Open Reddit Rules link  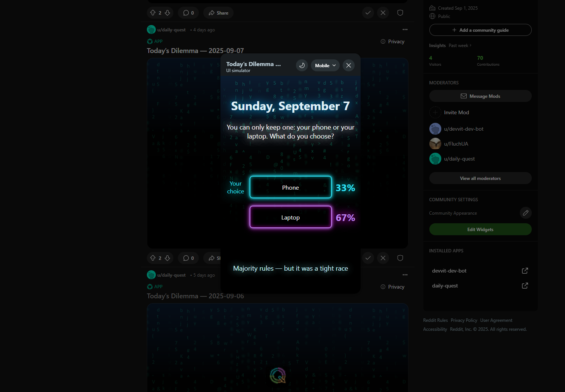coord(435,320)
